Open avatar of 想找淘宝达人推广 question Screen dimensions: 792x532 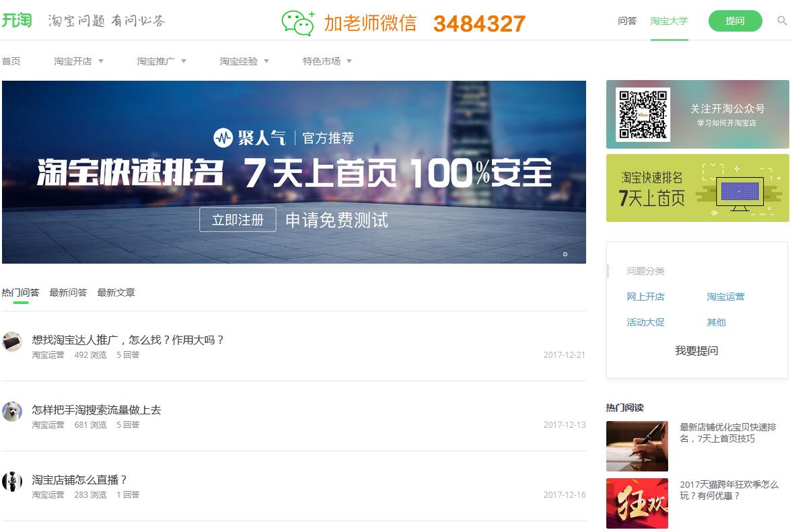coord(11,342)
